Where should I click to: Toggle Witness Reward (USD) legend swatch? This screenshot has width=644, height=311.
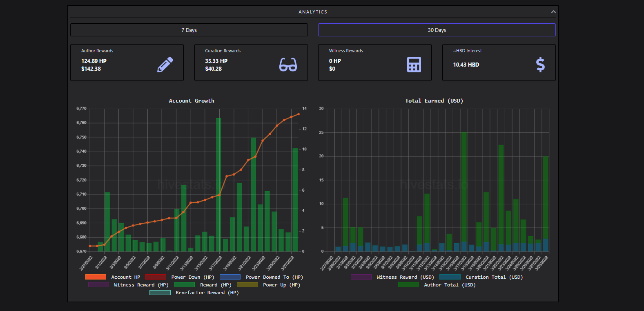click(361, 277)
